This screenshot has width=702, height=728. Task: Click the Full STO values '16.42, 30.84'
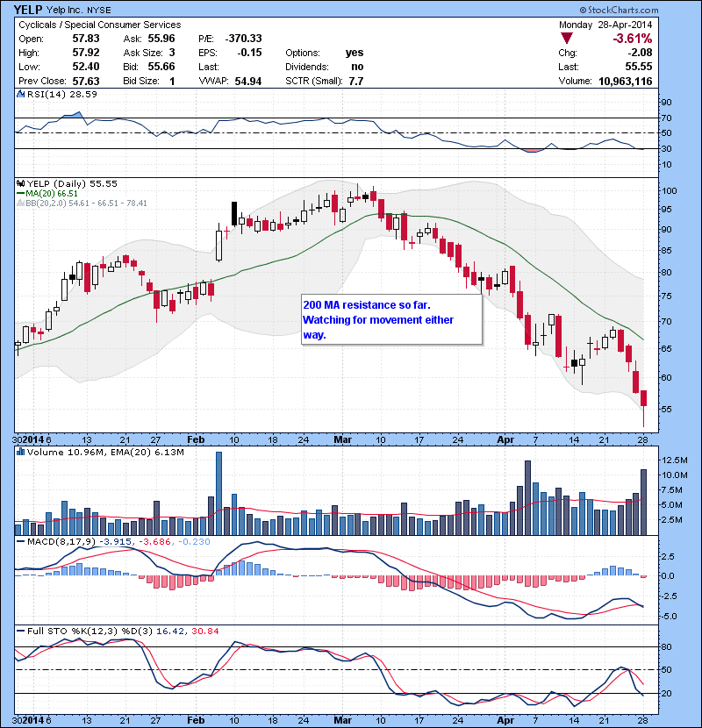click(x=187, y=631)
